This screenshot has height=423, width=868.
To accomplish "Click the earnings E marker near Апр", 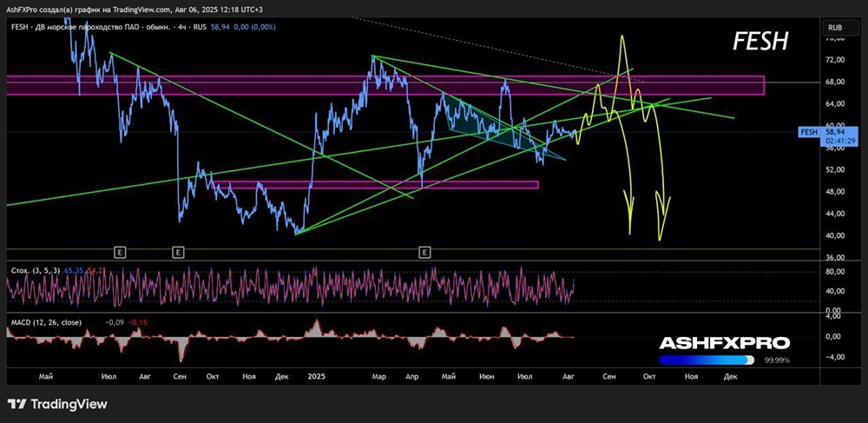I will click(424, 253).
